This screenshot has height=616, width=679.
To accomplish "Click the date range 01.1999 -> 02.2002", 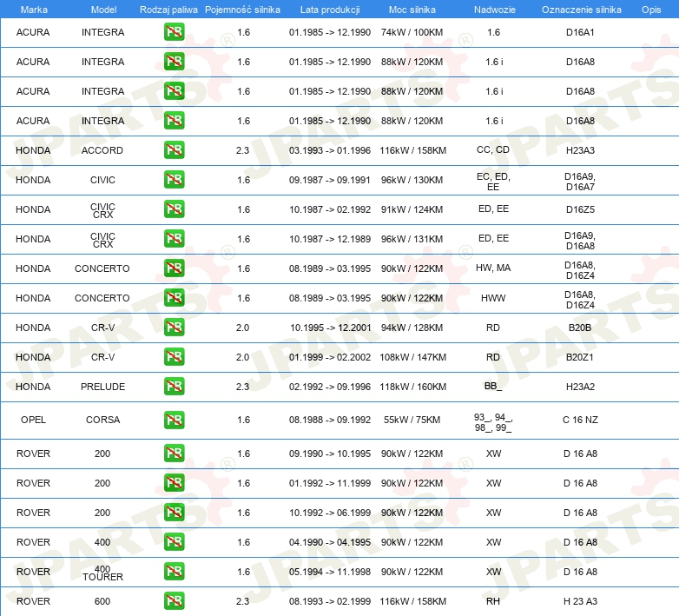I will tap(330, 357).
